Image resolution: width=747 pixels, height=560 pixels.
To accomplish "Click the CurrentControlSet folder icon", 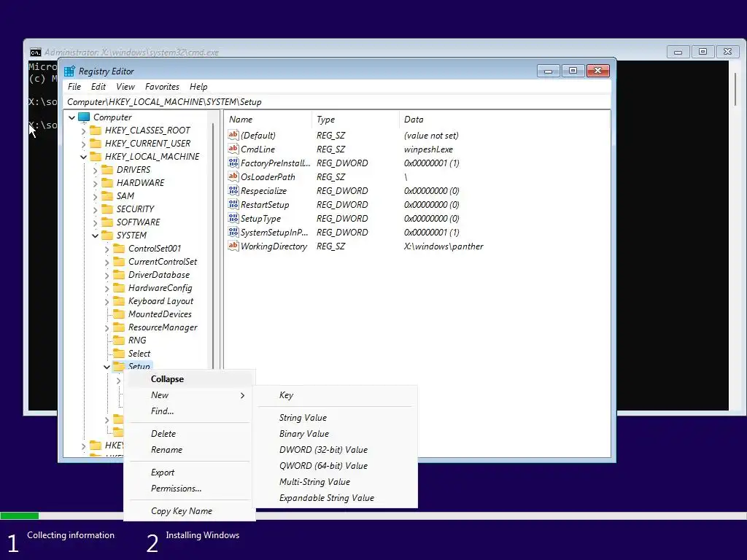I will pyautogui.click(x=119, y=262).
